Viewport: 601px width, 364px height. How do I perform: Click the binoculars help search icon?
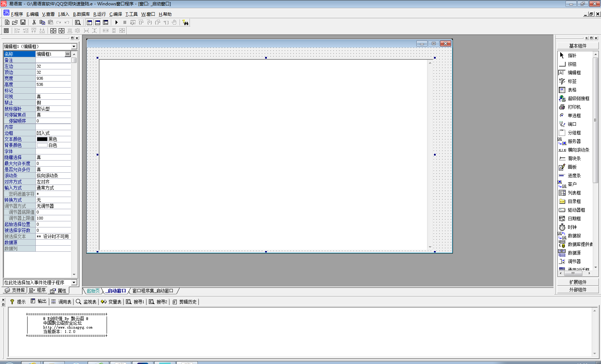pyautogui.click(x=185, y=23)
